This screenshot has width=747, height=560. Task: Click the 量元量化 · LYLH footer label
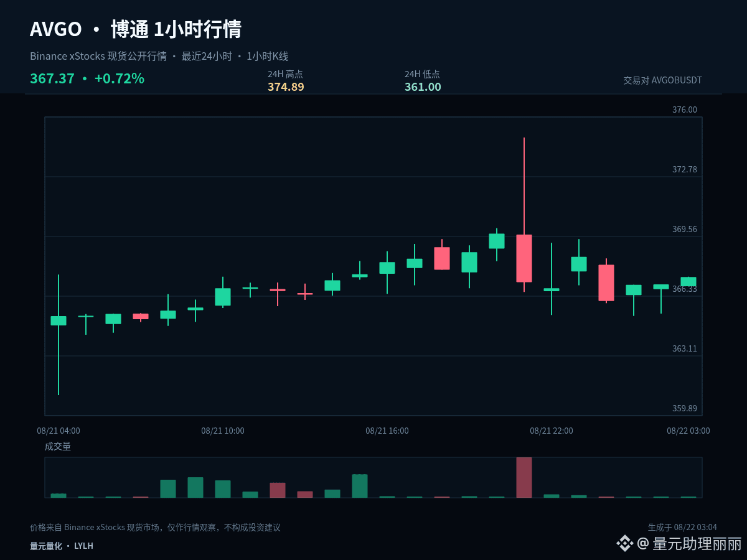(x=62, y=546)
